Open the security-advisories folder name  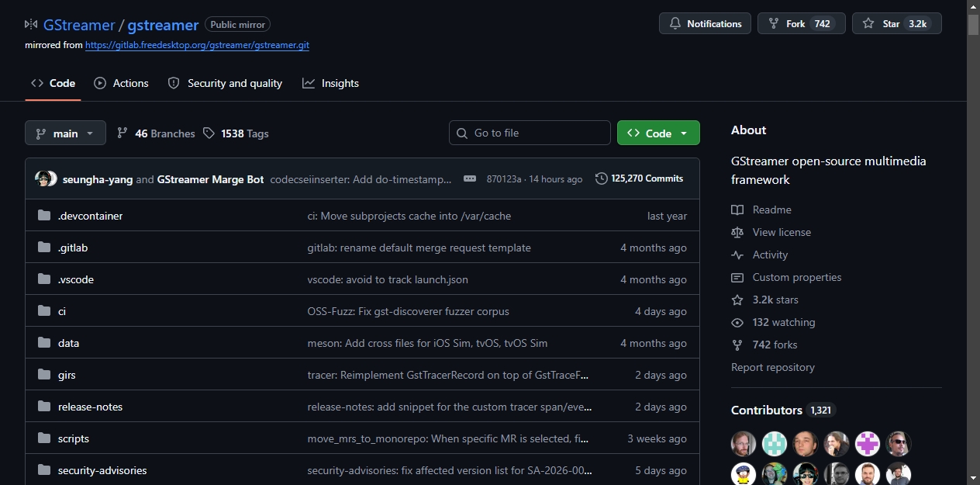102,470
